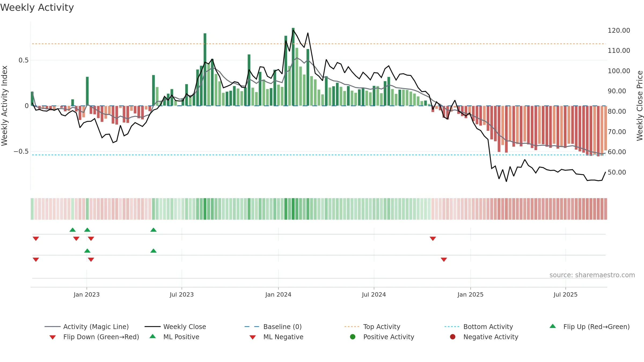Toggle the Baseline (0) legend item
The image size is (644, 362).
coord(273,327)
